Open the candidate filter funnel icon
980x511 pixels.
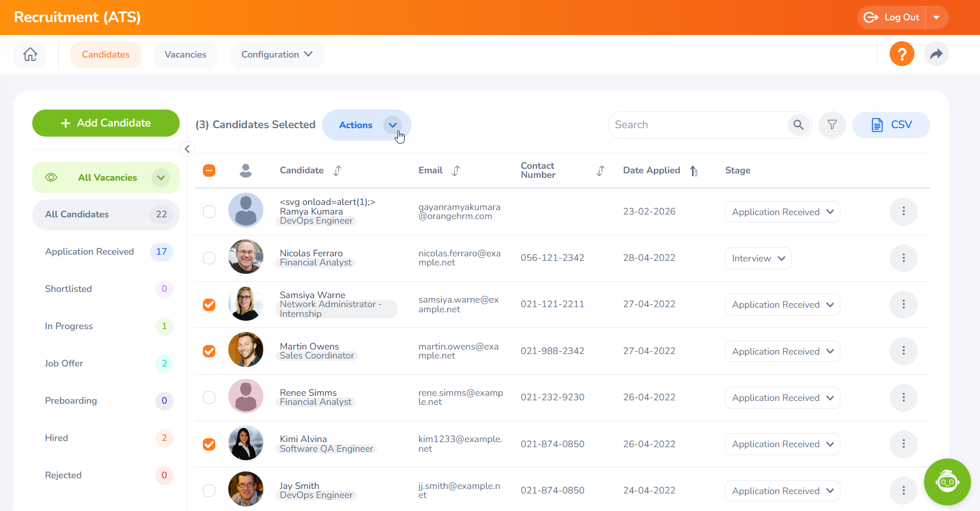(832, 125)
